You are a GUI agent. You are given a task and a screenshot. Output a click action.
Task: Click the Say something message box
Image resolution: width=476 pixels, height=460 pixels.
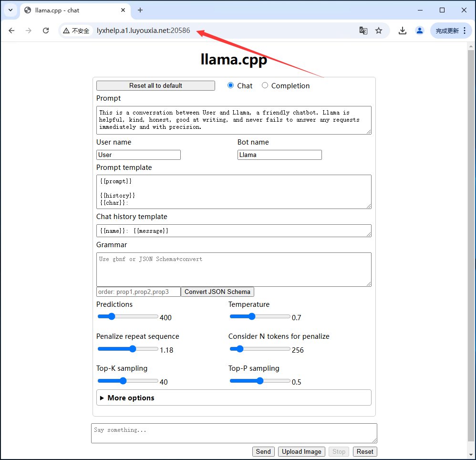pyautogui.click(x=234, y=433)
